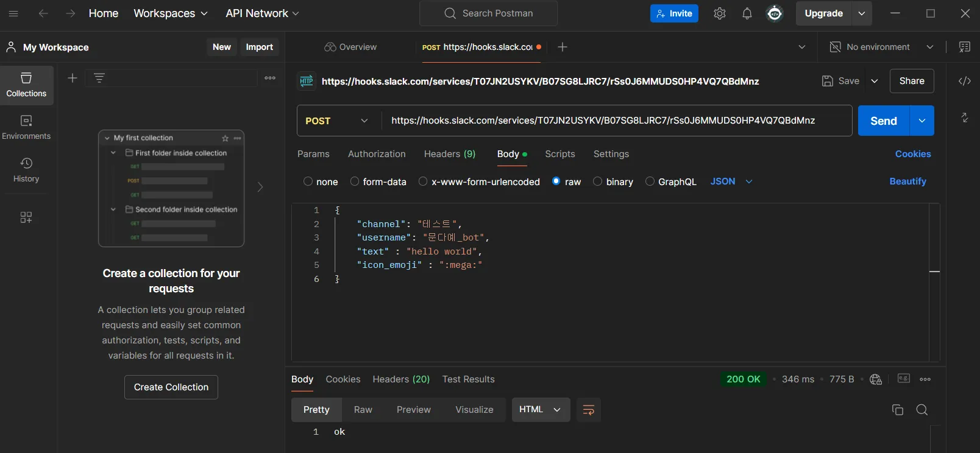
Task: Open the tab list chevron
Action: [802, 47]
